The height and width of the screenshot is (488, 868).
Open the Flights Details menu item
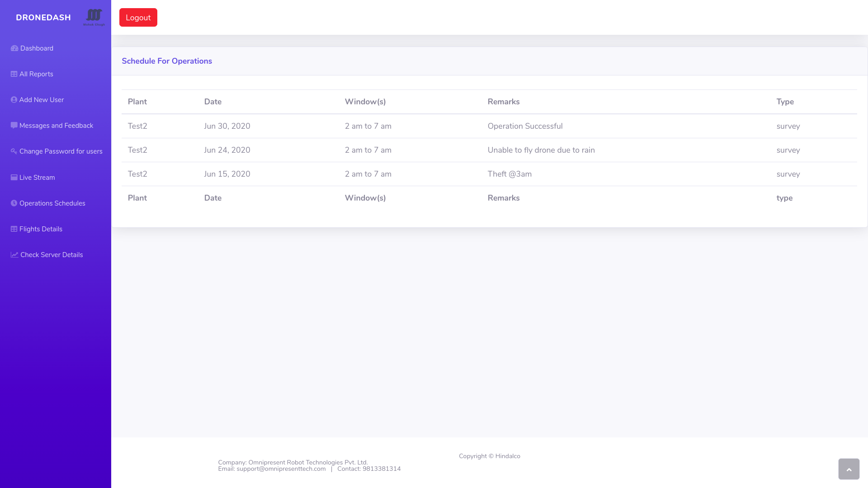click(41, 229)
